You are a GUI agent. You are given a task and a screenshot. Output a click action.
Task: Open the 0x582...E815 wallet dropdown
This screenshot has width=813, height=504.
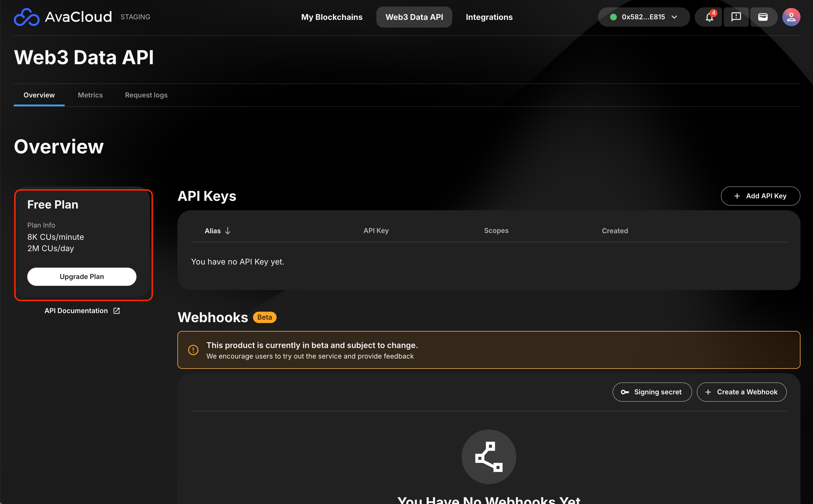(x=644, y=17)
